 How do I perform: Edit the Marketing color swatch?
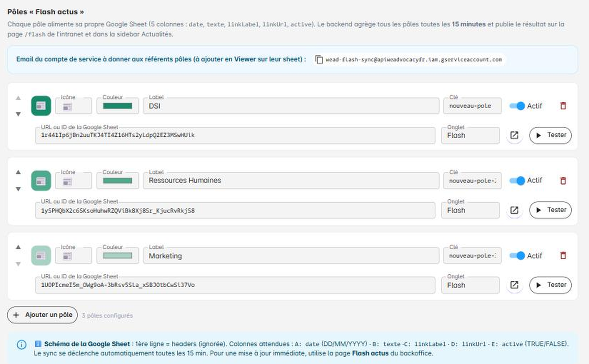118,256
